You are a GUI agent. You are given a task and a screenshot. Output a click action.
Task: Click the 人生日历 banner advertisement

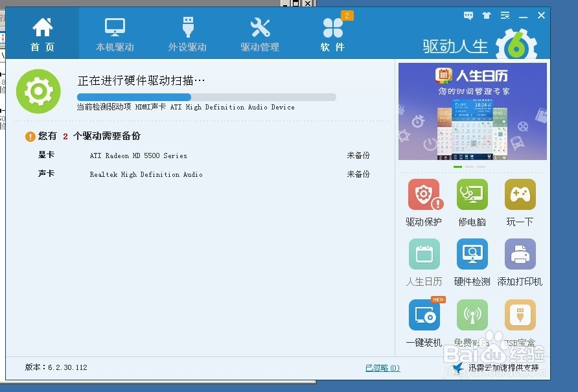[x=472, y=110]
